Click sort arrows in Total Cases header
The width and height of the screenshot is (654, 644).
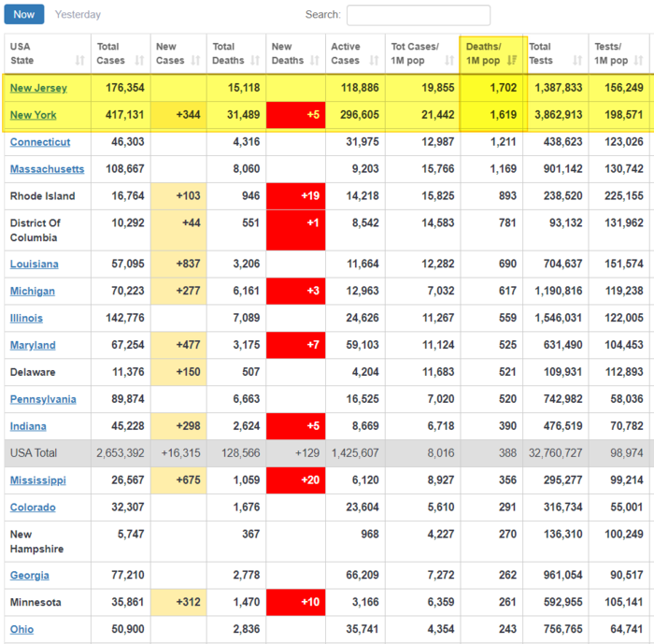tap(139, 61)
